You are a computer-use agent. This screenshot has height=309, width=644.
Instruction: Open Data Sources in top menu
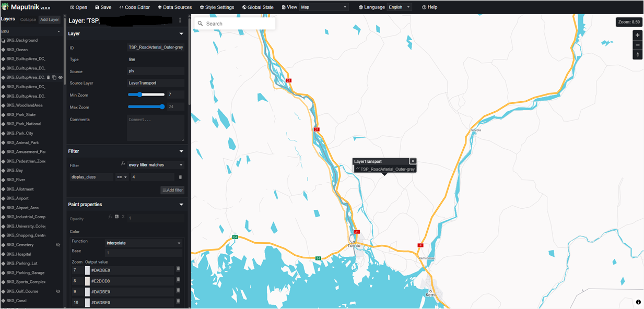point(174,7)
